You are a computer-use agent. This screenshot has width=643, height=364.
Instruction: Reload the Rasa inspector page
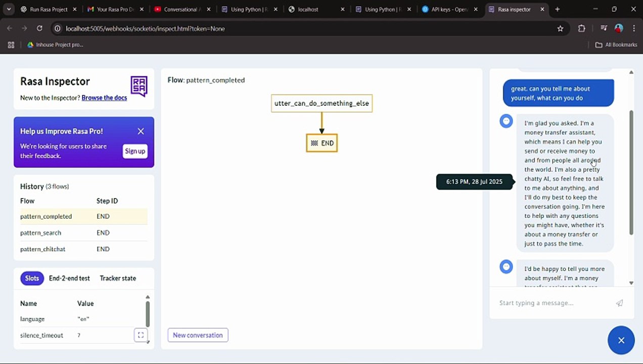point(39,28)
